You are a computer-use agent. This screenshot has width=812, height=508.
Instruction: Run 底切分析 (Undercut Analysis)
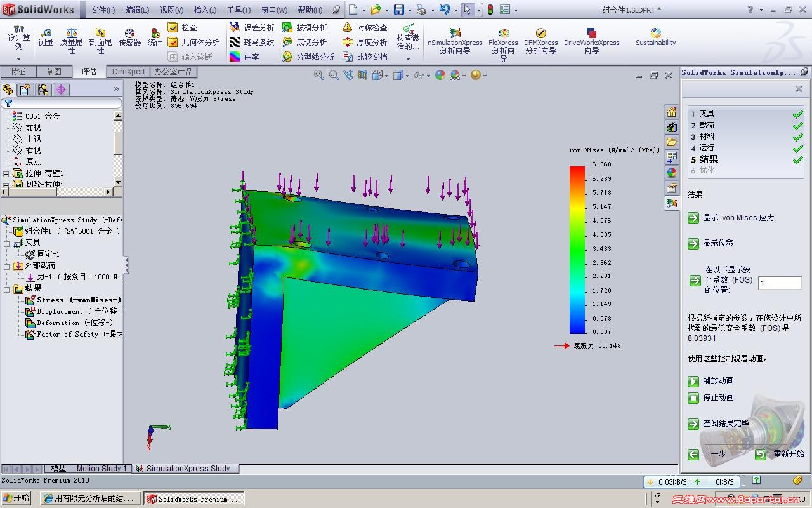(304, 43)
